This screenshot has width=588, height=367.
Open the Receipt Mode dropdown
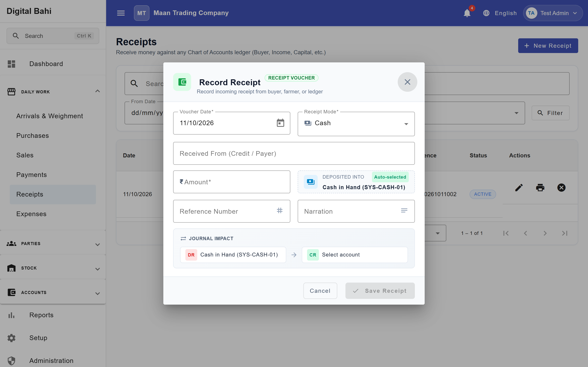click(356, 124)
